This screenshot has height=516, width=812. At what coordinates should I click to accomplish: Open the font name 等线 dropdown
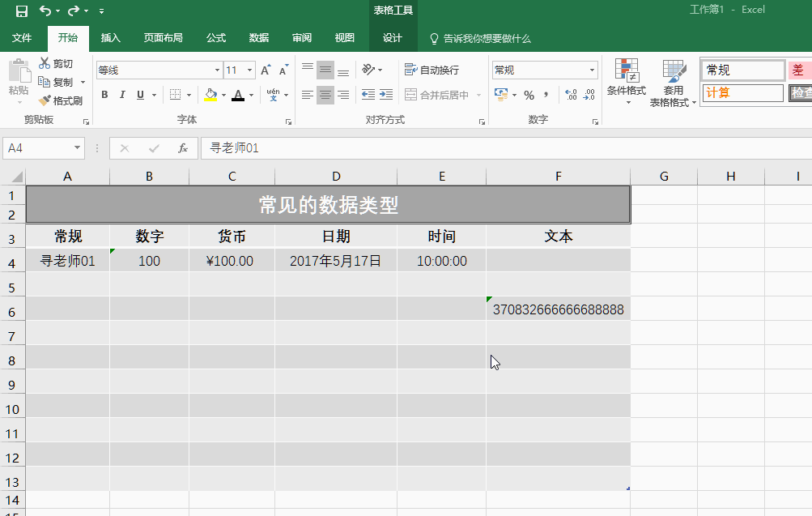217,70
